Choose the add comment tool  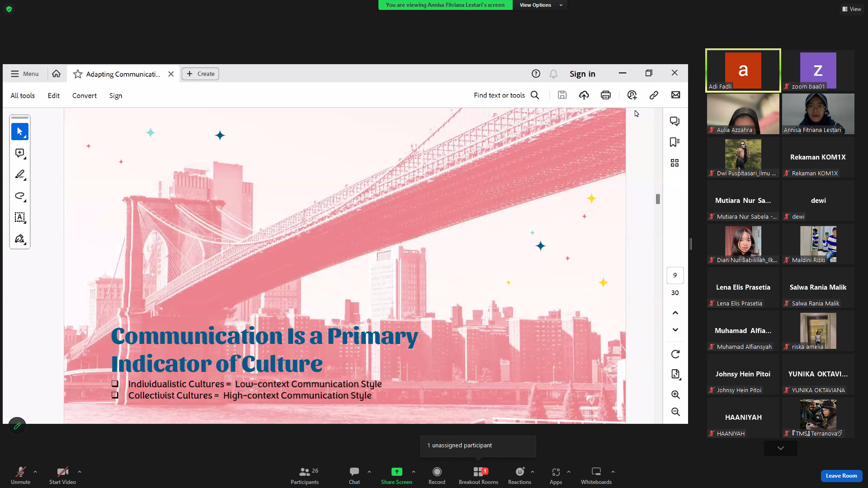point(19,153)
